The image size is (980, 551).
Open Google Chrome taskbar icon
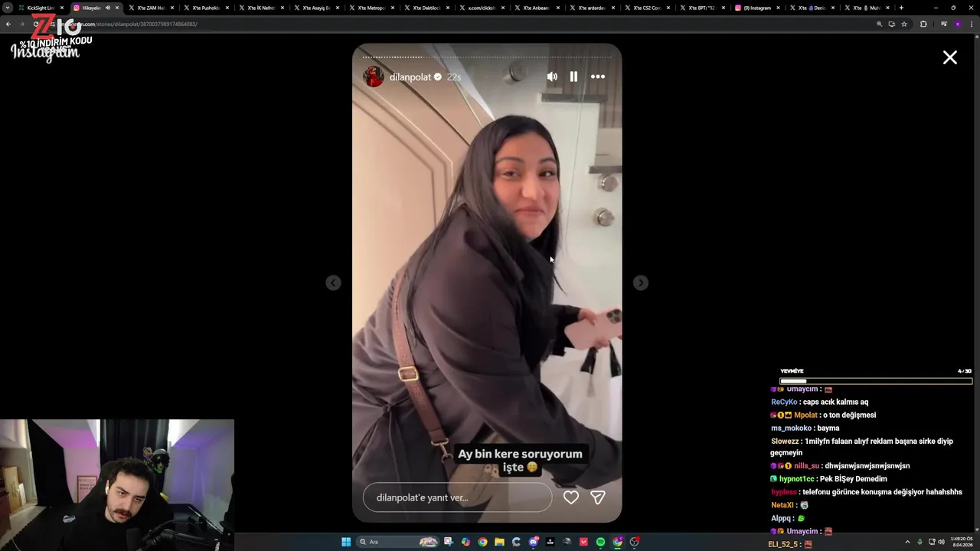coord(482,542)
